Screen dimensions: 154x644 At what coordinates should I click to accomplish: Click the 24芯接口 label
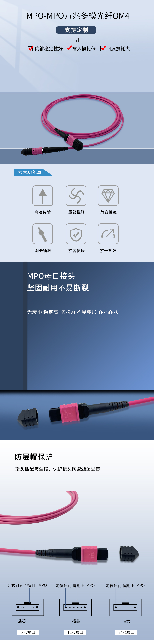126,632
